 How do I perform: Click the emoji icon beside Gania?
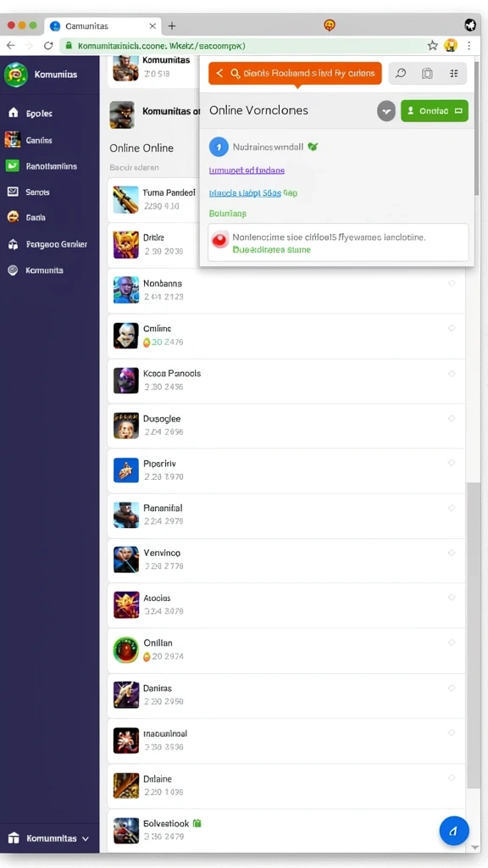[x=13, y=217]
